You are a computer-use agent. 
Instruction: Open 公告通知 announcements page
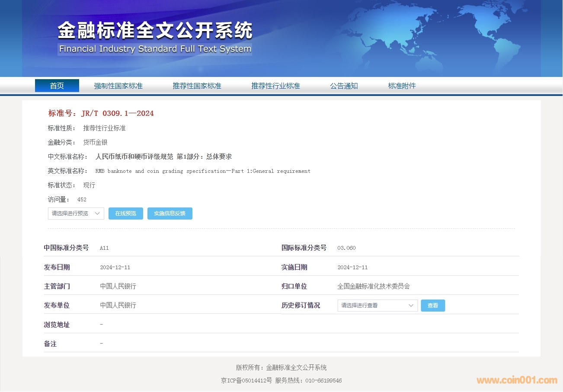[344, 86]
